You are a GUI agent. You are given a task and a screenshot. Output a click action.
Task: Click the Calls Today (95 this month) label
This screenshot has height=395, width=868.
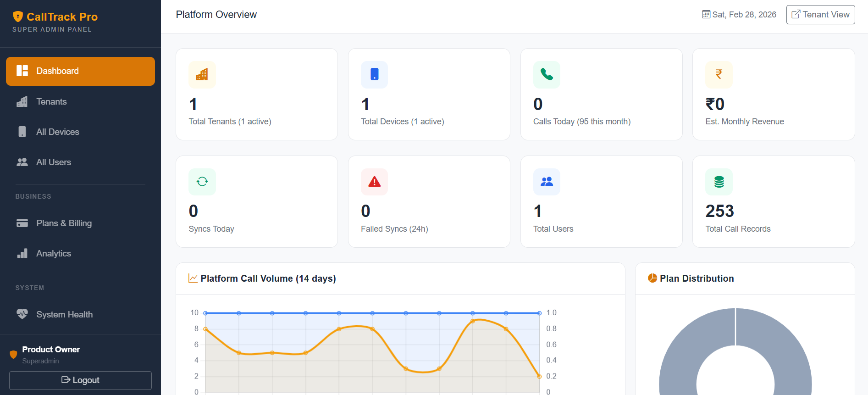[x=582, y=122]
